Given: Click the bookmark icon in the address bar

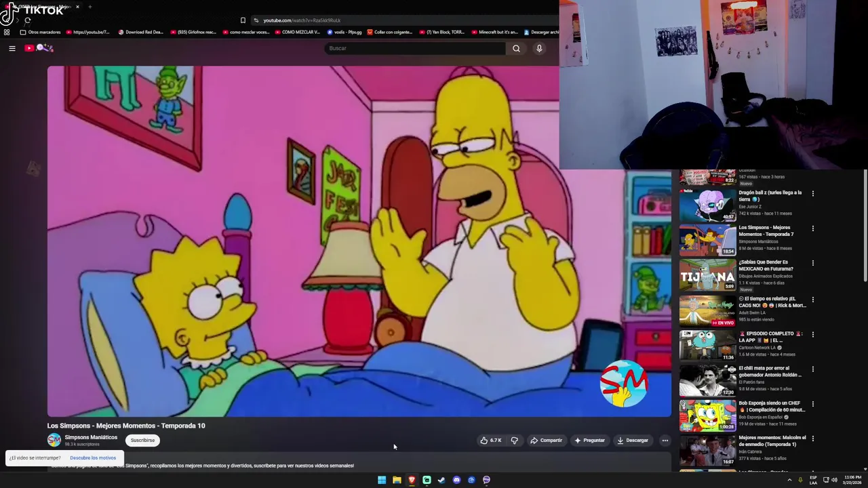Looking at the screenshot, I should (x=243, y=20).
